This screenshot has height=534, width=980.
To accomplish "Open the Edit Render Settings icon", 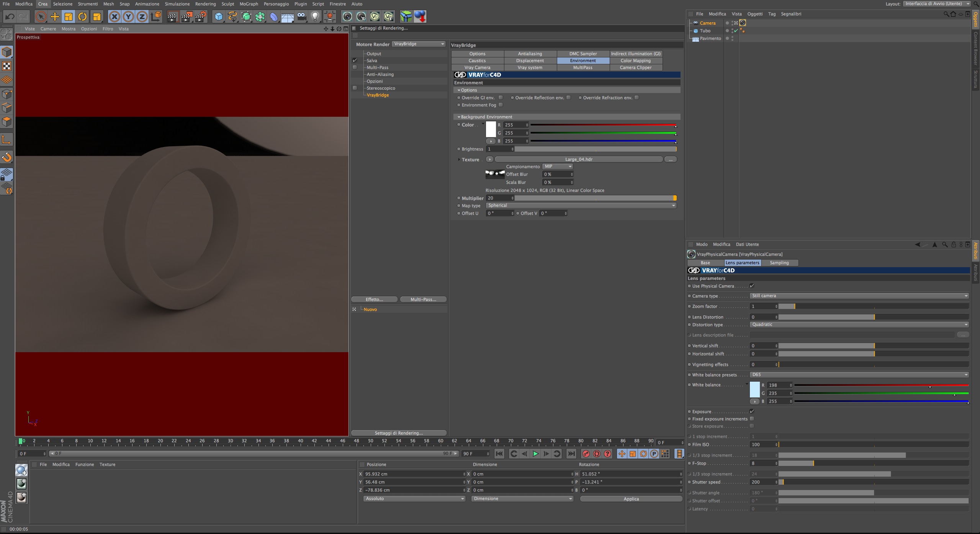I will click(x=201, y=16).
